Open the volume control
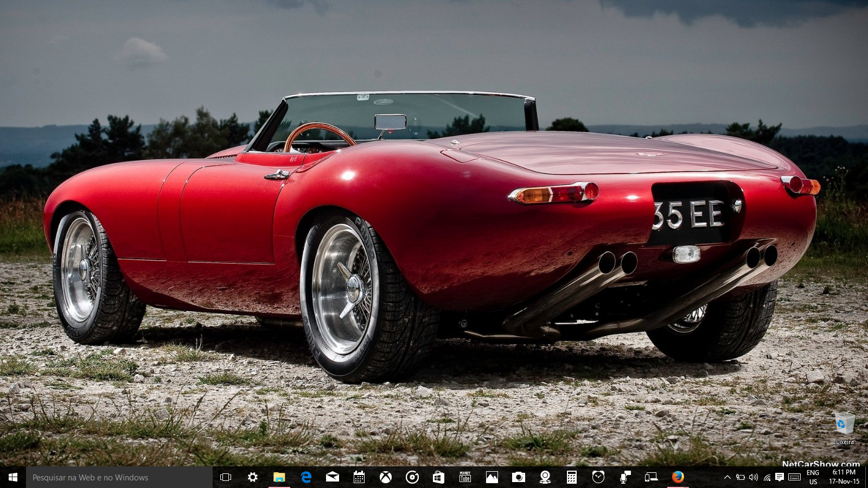 [x=753, y=477]
